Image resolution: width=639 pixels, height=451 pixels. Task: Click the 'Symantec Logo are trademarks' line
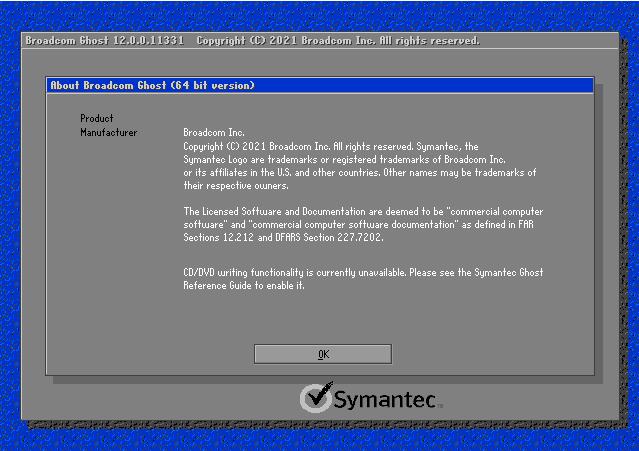(344, 159)
